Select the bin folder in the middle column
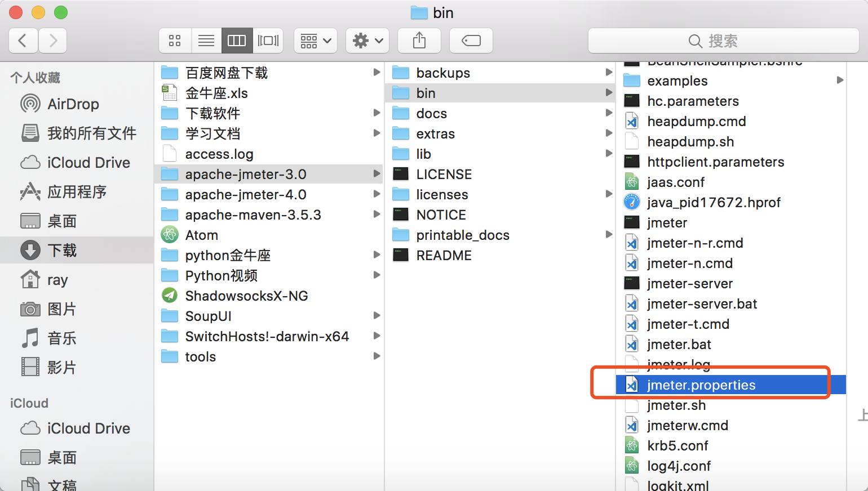The width and height of the screenshot is (868, 491). (x=500, y=93)
